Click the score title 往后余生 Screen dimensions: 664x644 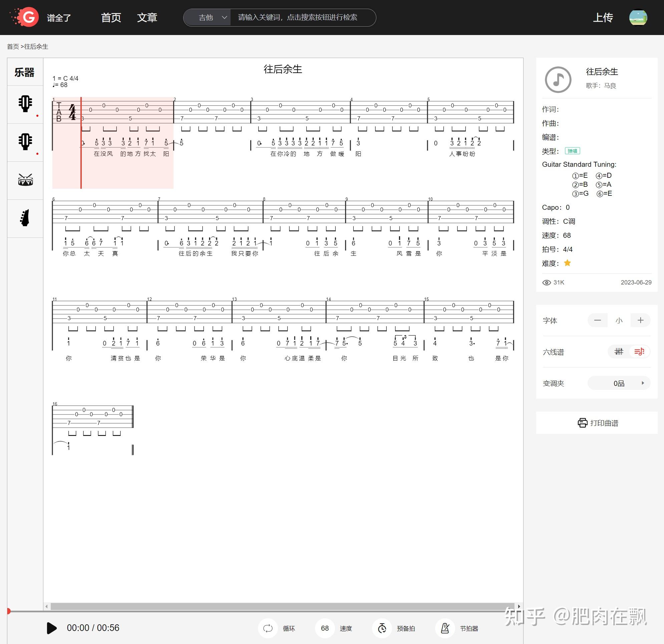283,69
